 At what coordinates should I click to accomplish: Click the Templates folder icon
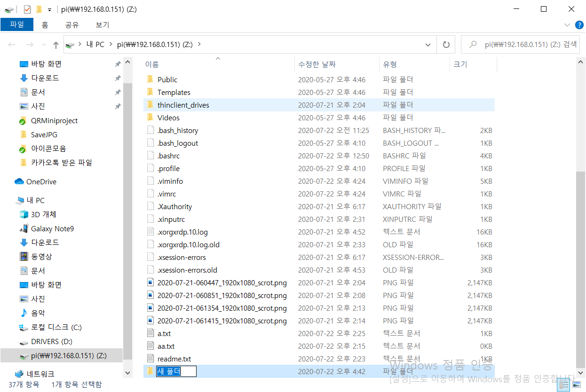[x=150, y=92]
